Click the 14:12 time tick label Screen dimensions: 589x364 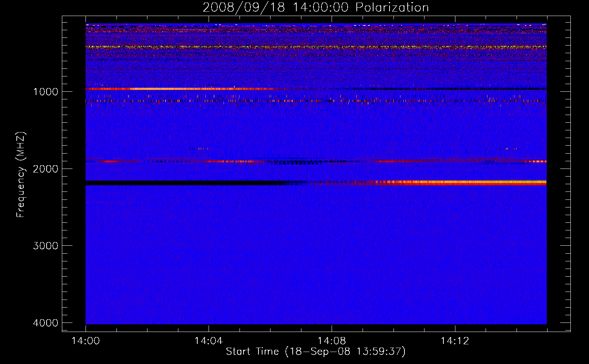point(455,341)
